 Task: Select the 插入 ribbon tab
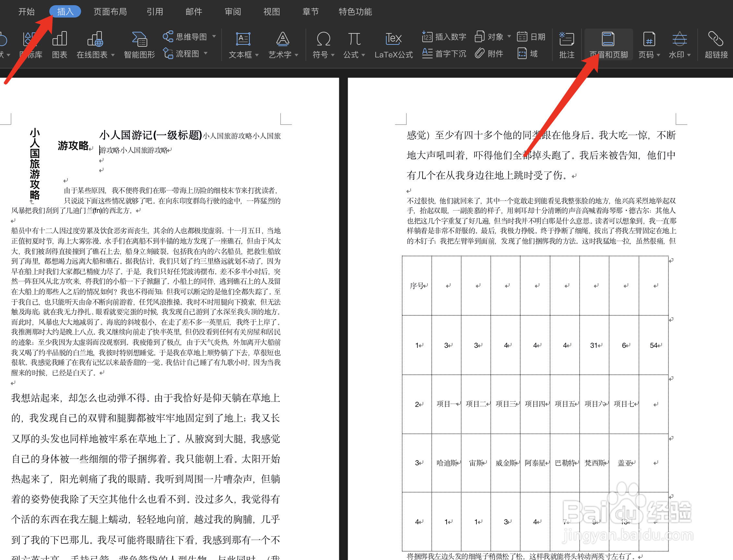point(65,12)
